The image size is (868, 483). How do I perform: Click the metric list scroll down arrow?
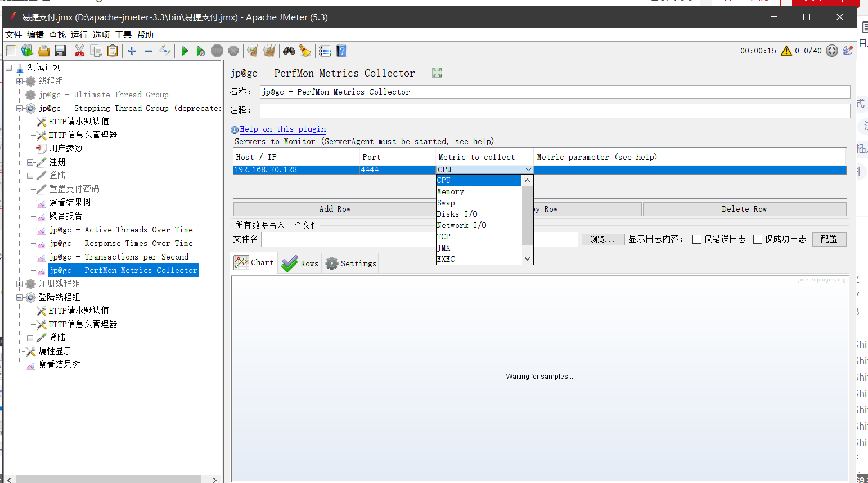point(527,259)
